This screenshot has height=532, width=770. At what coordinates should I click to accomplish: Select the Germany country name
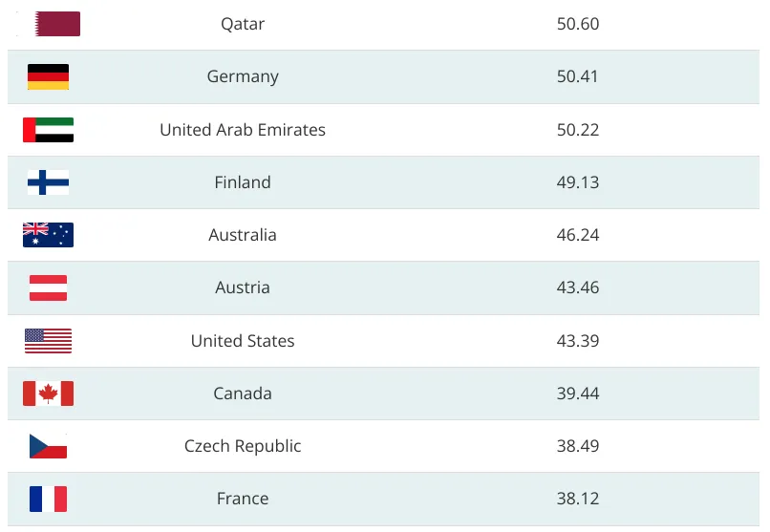click(243, 76)
